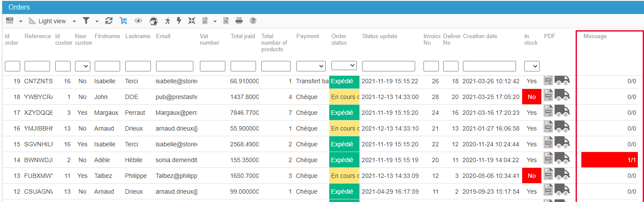Open the Order status filter dropdown
The image size is (644, 202).
click(x=344, y=66)
